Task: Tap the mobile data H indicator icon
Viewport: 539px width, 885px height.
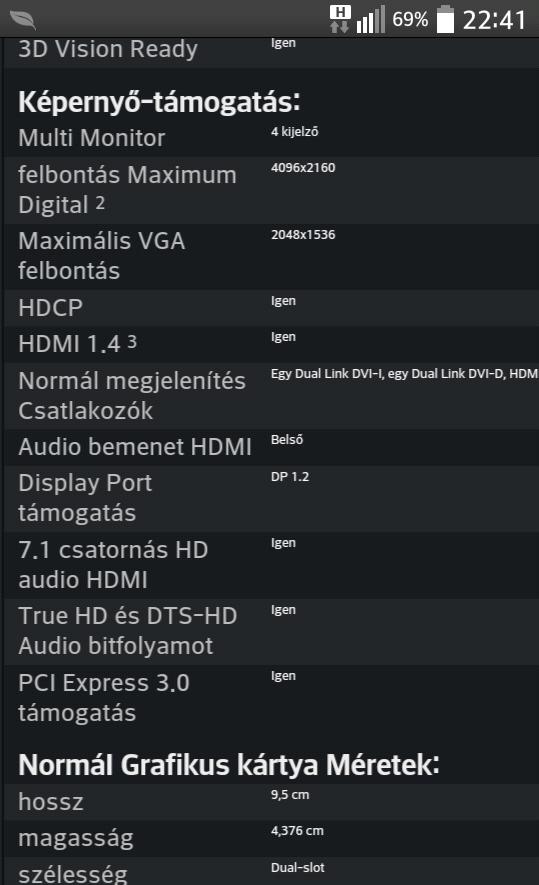Action: (340, 19)
